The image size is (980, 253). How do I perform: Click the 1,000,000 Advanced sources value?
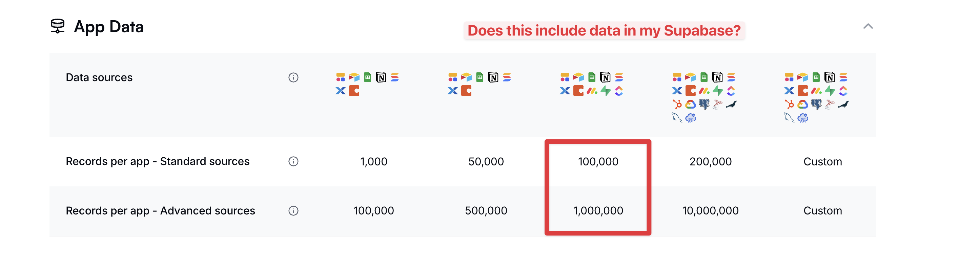coord(598,211)
